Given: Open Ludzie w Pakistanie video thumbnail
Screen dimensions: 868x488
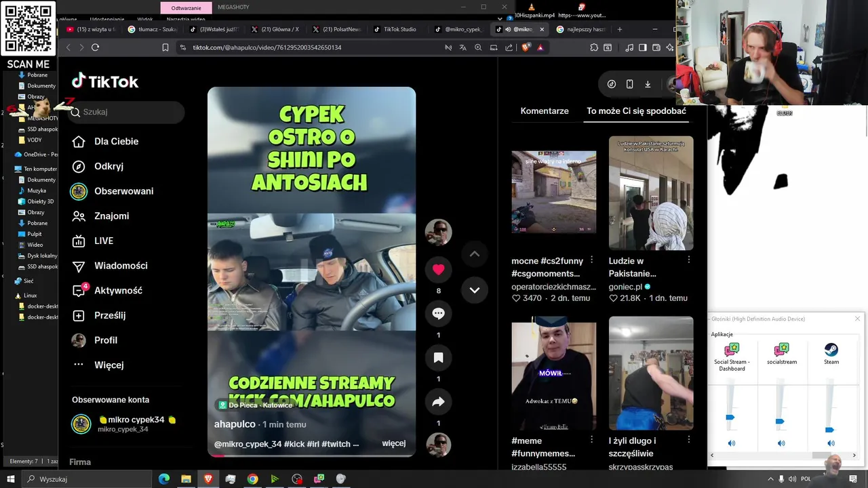Looking at the screenshot, I should coord(651,193).
